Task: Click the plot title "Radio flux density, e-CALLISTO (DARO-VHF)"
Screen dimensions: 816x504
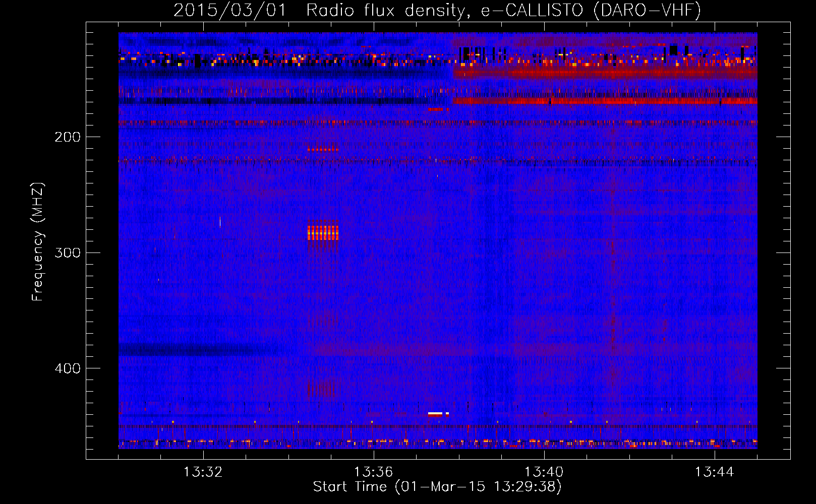Action: pyautogui.click(x=503, y=10)
